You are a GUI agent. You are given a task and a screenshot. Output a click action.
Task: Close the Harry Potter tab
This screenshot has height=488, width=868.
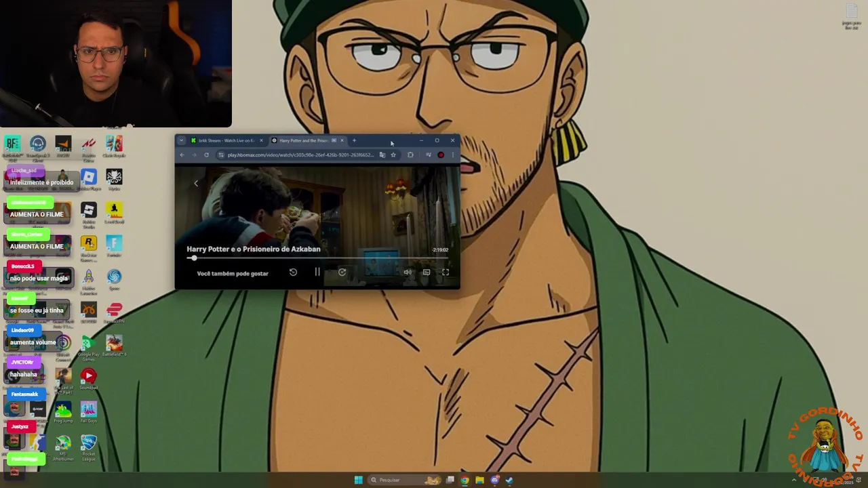point(342,140)
